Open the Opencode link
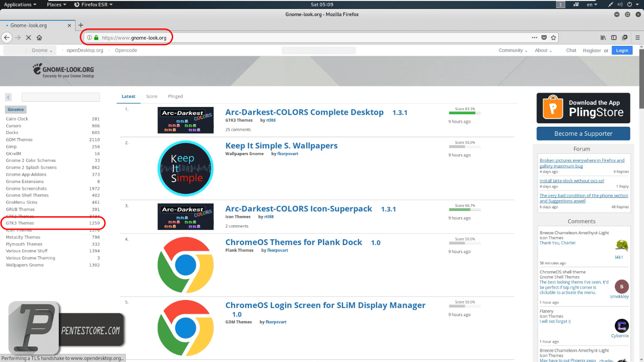 (126, 50)
